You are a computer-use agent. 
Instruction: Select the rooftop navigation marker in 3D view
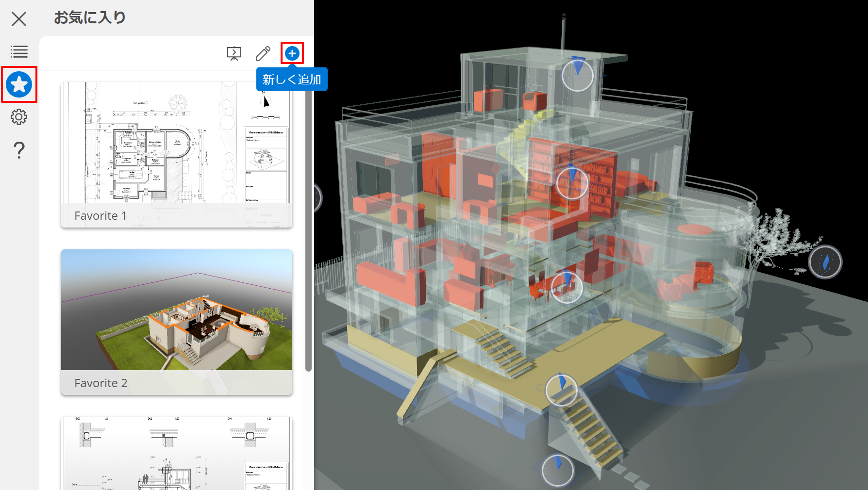(578, 75)
